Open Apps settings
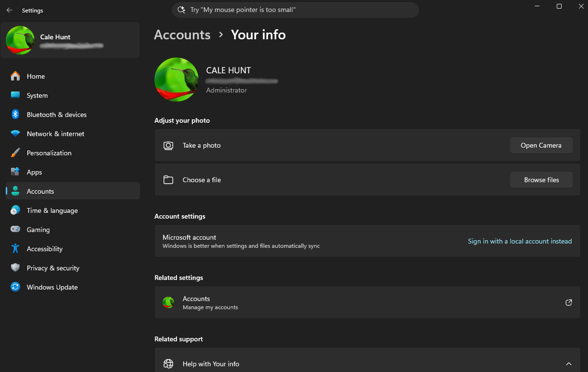This screenshot has width=588, height=372. pos(73,172)
